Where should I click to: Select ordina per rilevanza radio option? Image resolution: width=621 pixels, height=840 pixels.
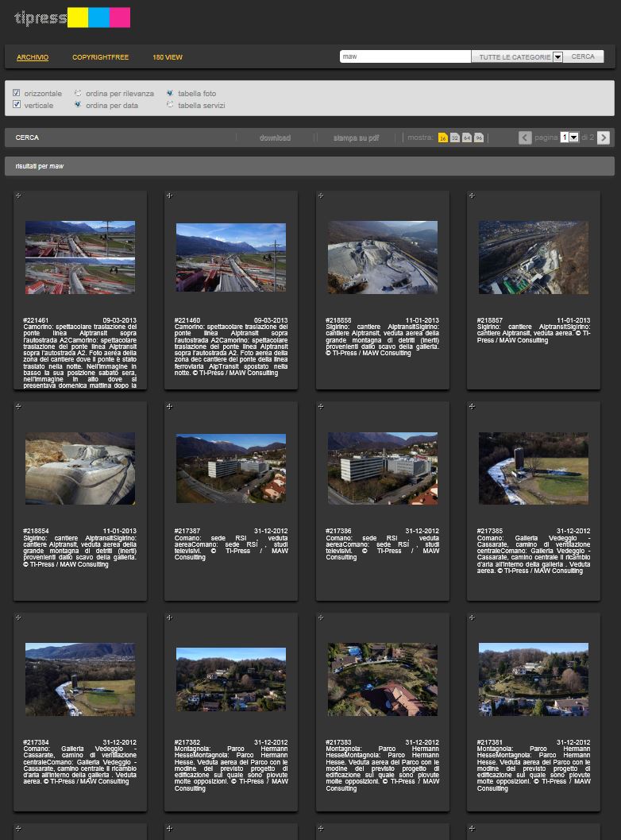(78, 93)
